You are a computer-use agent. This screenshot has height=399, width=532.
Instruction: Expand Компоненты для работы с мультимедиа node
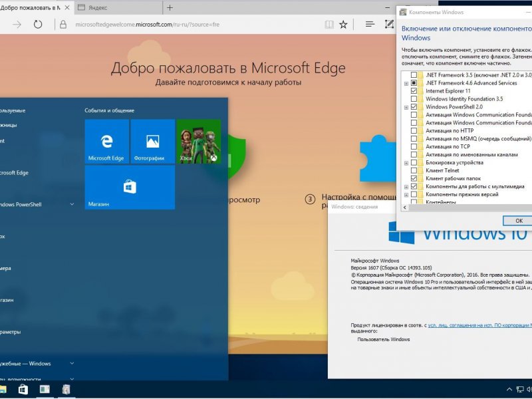(406, 187)
